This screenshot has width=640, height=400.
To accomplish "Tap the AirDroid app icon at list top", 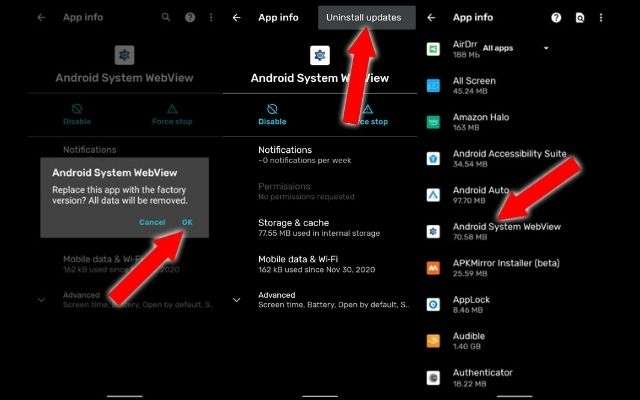I will coord(433,49).
